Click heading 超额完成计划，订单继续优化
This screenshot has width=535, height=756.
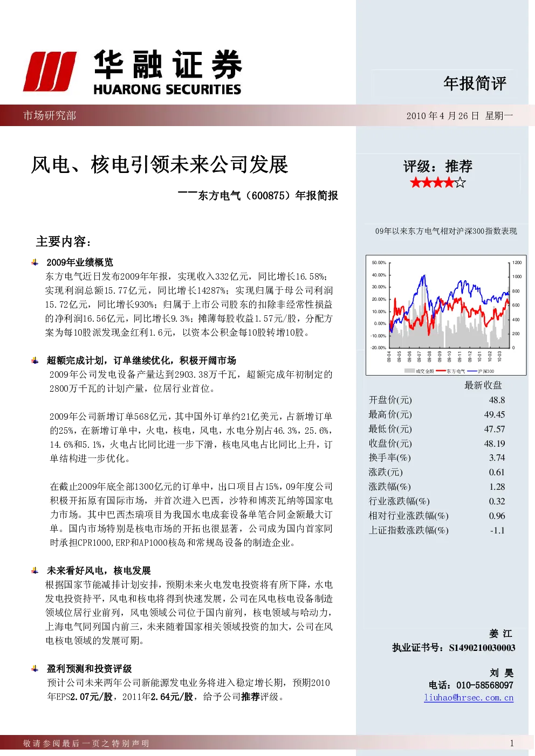(x=141, y=360)
